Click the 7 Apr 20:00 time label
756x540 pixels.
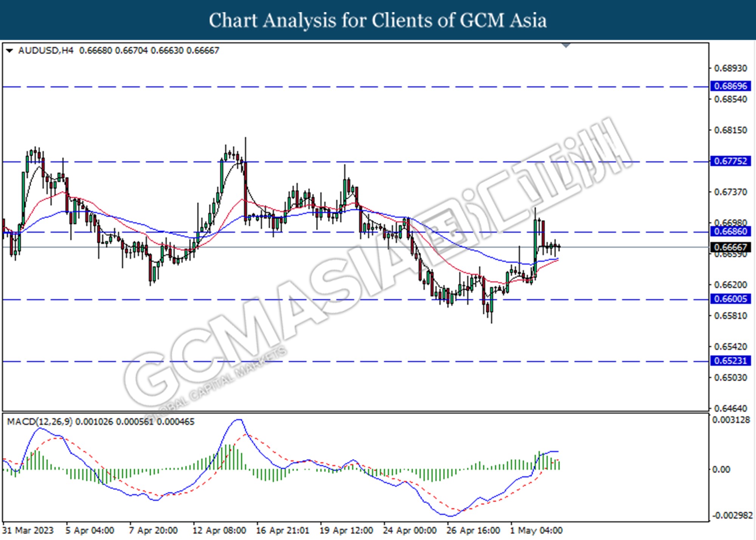pyautogui.click(x=153, y=531)
